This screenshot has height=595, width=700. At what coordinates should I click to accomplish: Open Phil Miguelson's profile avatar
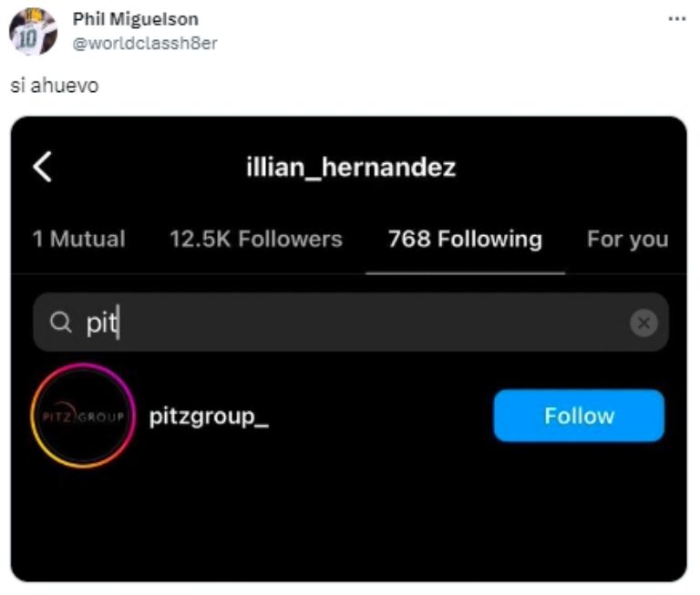point(33,31)
